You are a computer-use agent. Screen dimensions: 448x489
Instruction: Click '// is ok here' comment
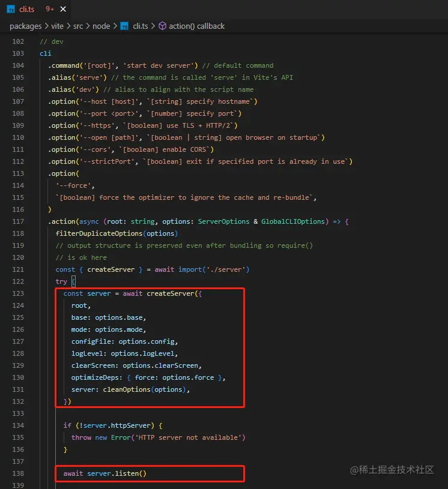click(81, 257)
